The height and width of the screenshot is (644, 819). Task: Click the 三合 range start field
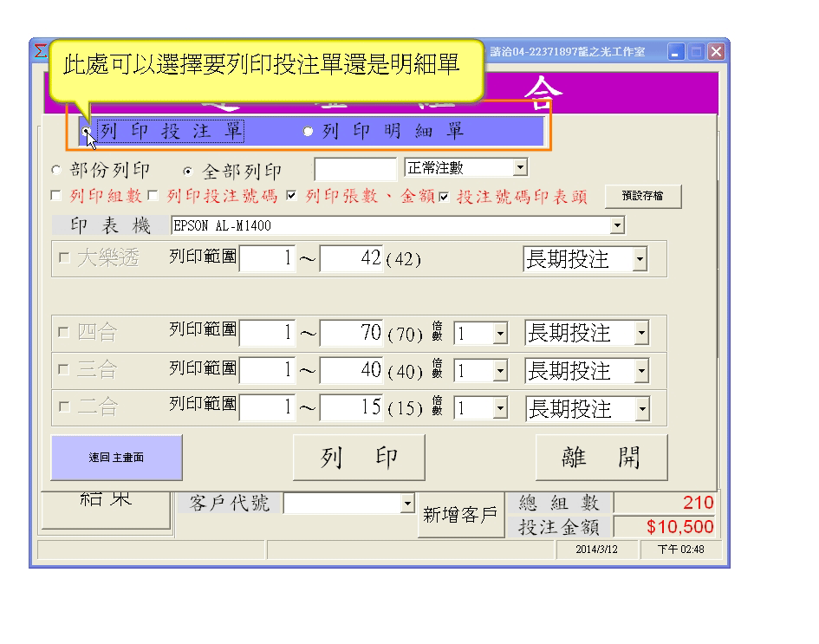pyautogui.click(x=268, y=370)
